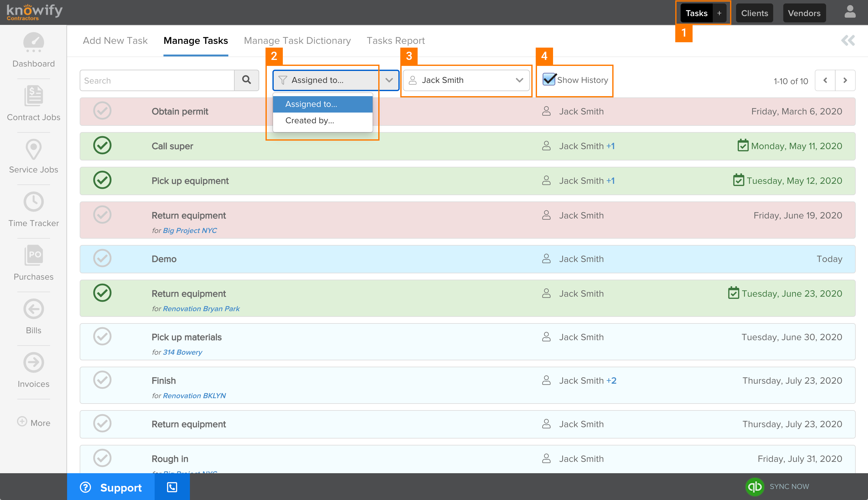Open Contract Jobs in the sidebar

34,103
